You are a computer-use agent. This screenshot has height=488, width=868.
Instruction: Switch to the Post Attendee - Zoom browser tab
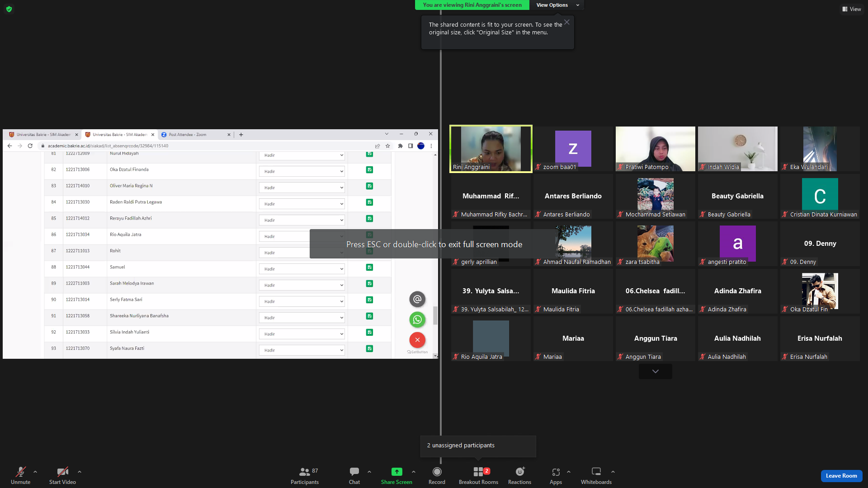coord(196,135)
